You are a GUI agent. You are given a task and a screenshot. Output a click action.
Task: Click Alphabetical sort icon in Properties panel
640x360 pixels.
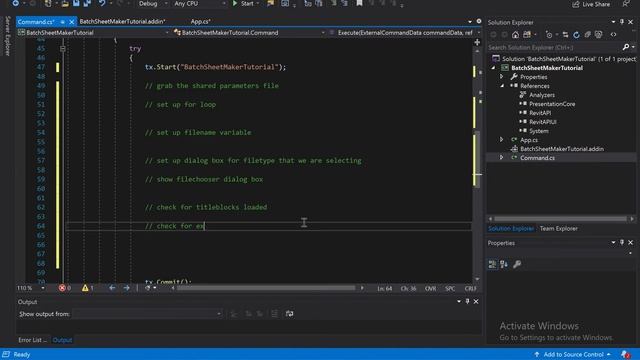pyautogui.click(x=504, y=264)
